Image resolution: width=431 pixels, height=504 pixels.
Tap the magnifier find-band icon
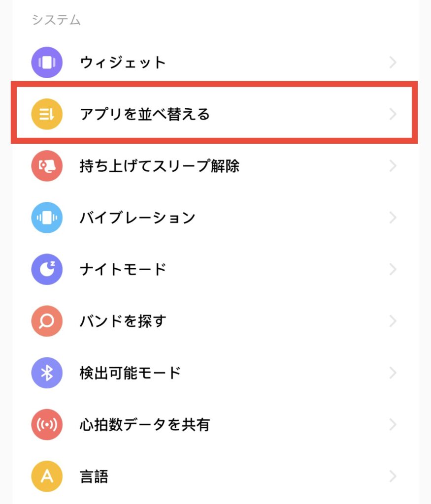click(x=47, y=321)
